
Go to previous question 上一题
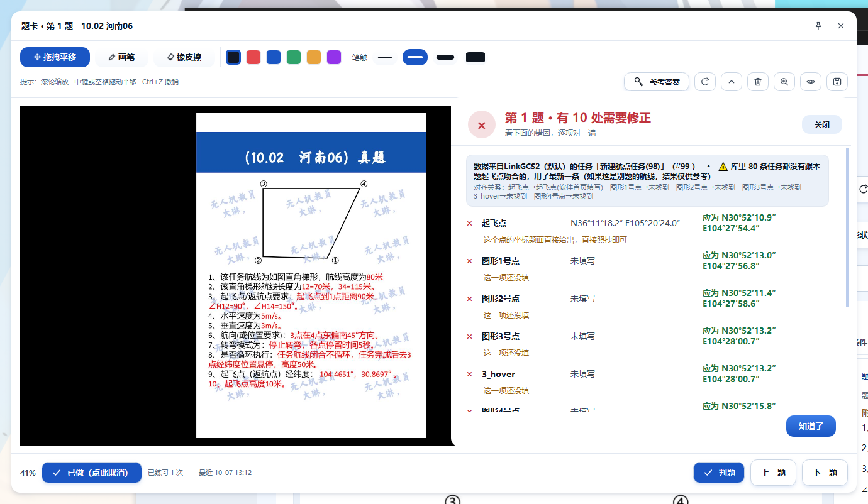(773, 473)
